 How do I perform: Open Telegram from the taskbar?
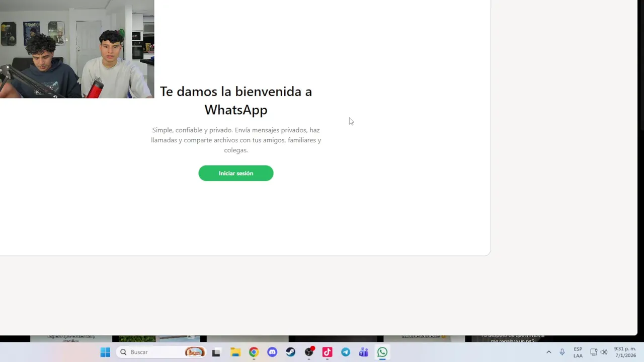(x=346, y=352)
